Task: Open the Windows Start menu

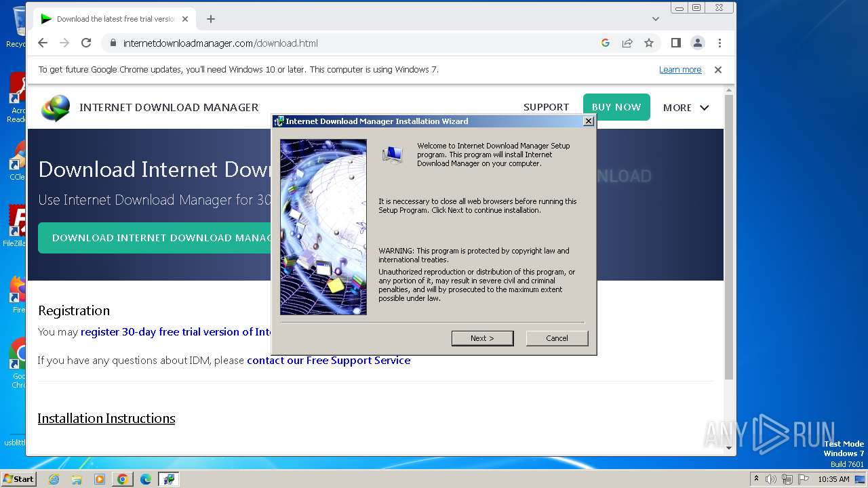Action: coord(18,479)
